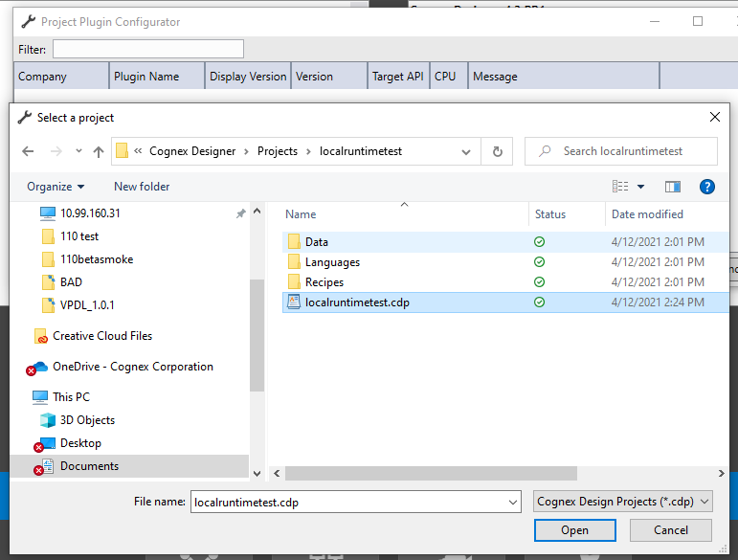This screenshot has height=560, width=738.
Task: Open OneDrive - Cognex Corporation location
Action: point(132,367)
